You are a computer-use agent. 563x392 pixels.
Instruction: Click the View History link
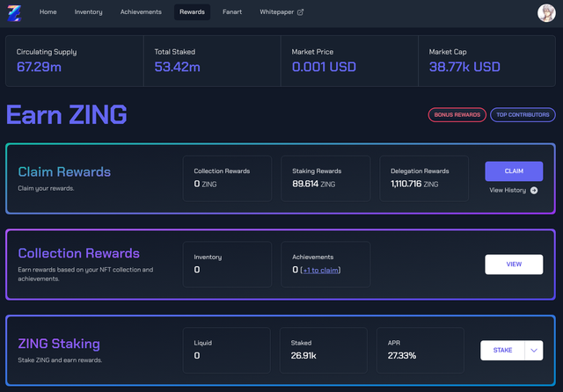point(508,190)
